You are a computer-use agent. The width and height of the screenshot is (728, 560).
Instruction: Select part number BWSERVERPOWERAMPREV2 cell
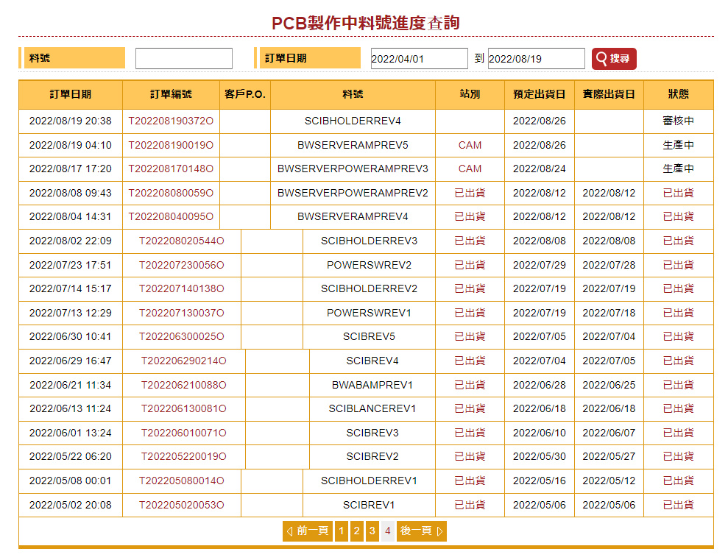[353, 193]
